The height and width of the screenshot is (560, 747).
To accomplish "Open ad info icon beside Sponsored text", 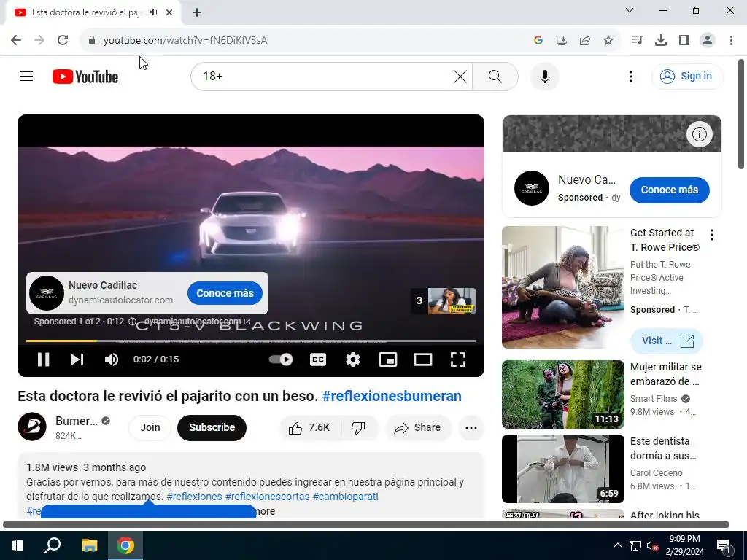I will click(133, 322).
